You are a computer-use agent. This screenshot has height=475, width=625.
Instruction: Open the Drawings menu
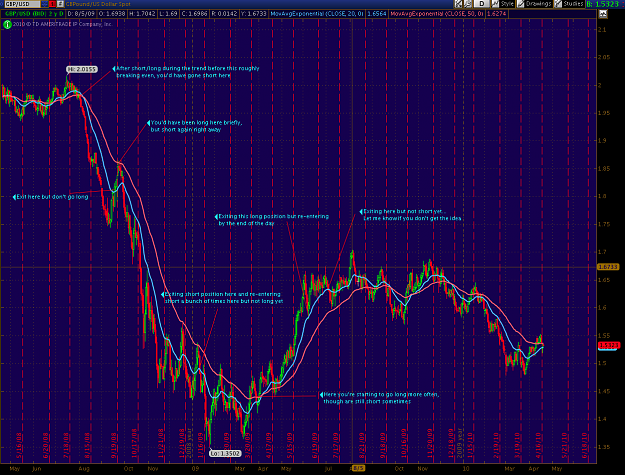pyautogui.click(x=535, y=4)
